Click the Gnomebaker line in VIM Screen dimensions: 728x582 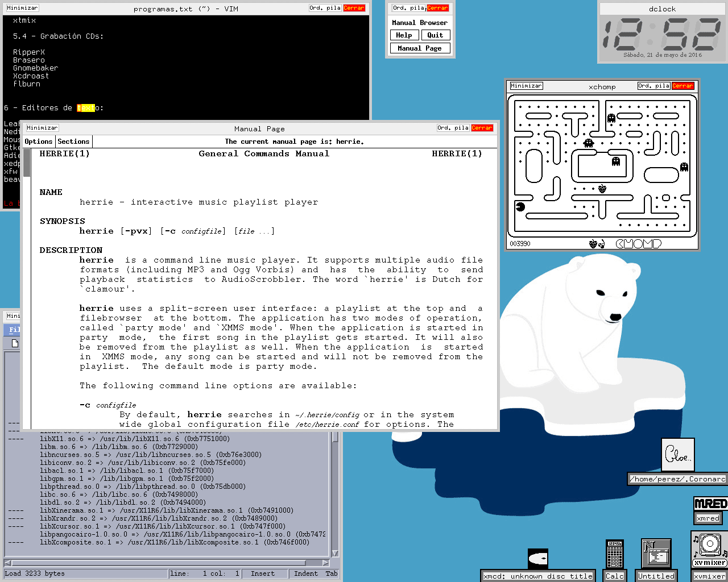pyautogui.click(x=36, y=68)
